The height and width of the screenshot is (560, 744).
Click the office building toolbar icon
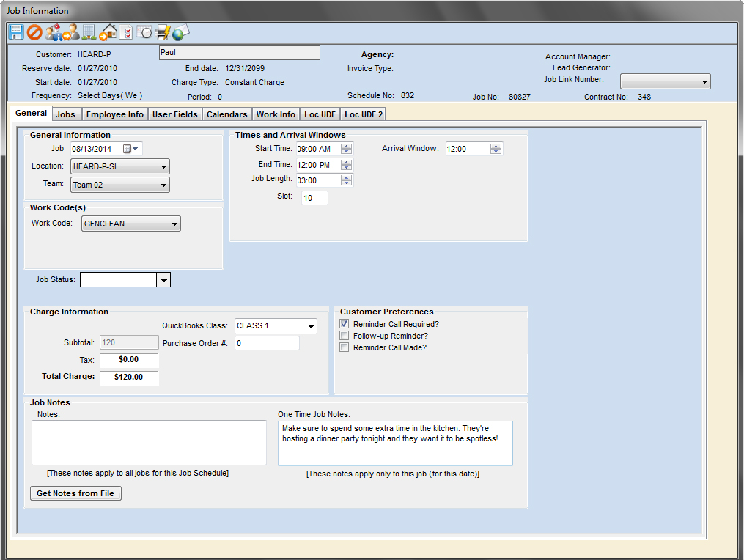point(89,32)
